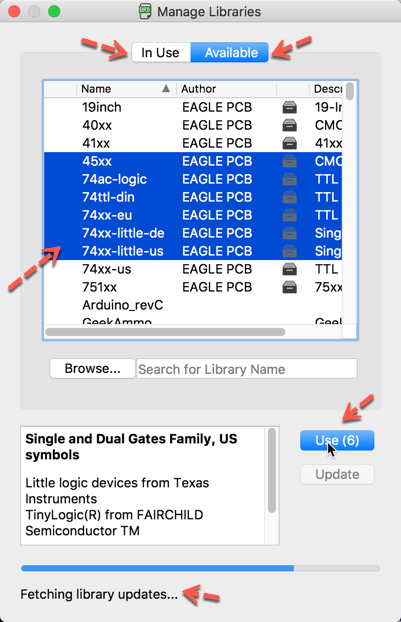Click EAGLE PCB author in the 751xx row
Image resolution: width=401 pixels, height=622 pixels.
pos(217,287)
